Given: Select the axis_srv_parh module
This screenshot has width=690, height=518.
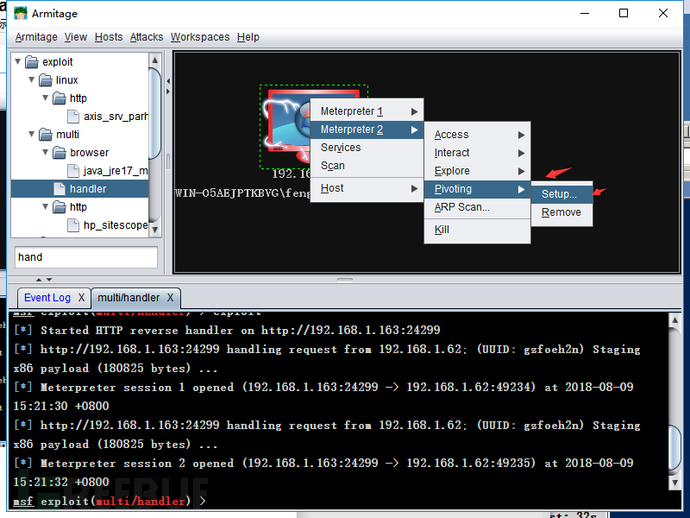Looking at the screenshot, I should [116, 116].
